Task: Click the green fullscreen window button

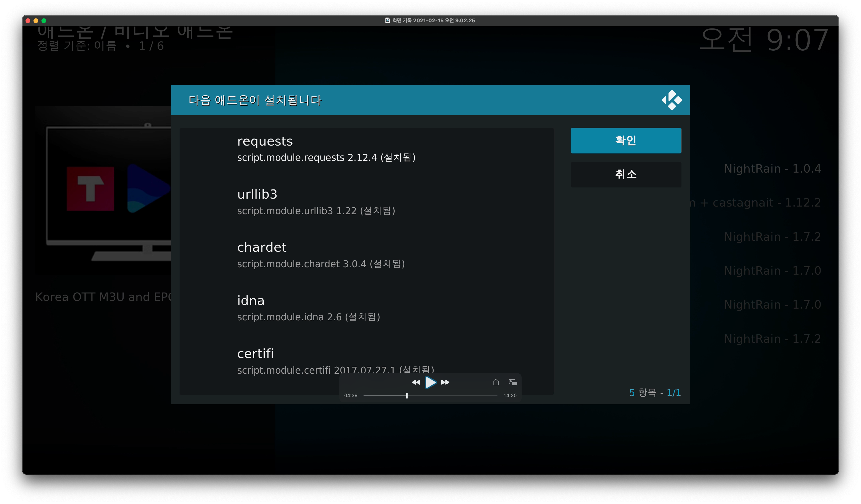Action: tap(44, 21)
